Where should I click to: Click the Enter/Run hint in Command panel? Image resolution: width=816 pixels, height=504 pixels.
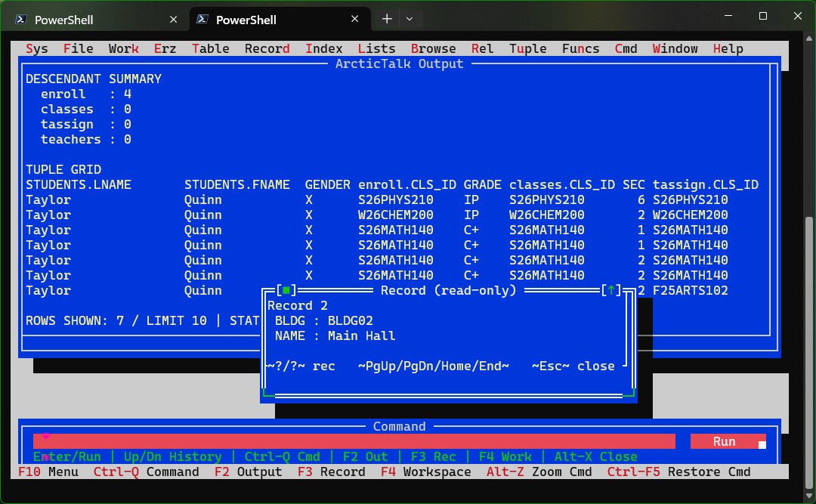click(x=67, y=456)
